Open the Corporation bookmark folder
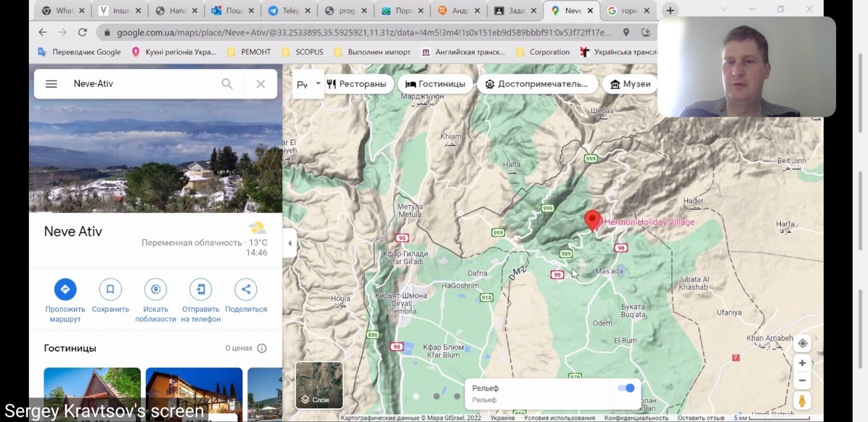This screenshot has height=422, width=868. pyautogui.click(x=542, y=52)
